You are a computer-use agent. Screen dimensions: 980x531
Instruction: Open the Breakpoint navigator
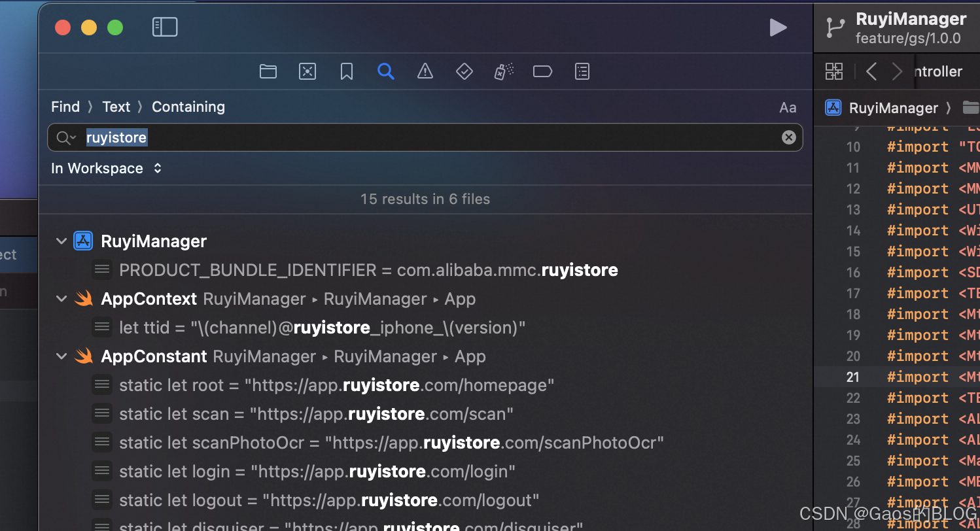pyautogui.click(x=543, y=71)
